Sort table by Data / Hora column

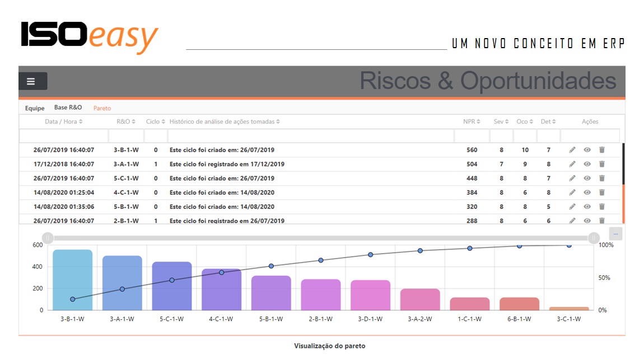coord(64,122)
